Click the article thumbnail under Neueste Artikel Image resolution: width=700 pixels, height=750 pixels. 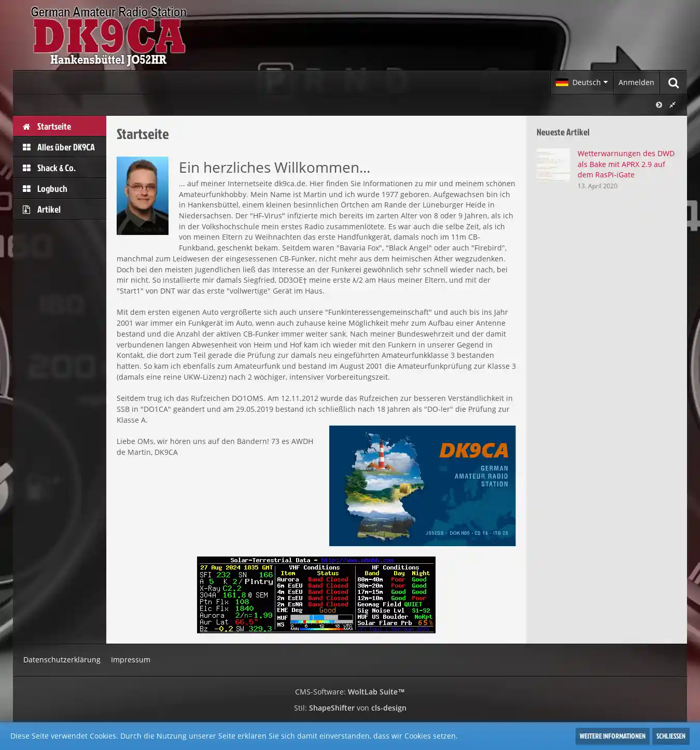[x=553, y=165]
